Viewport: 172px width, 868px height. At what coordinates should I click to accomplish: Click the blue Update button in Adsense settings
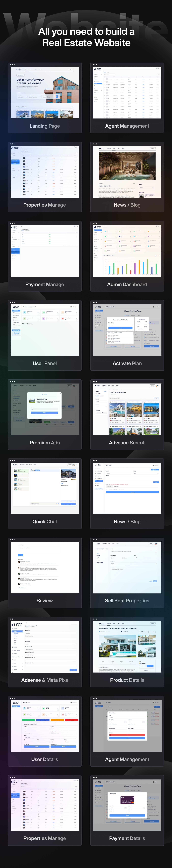point(73,670)
